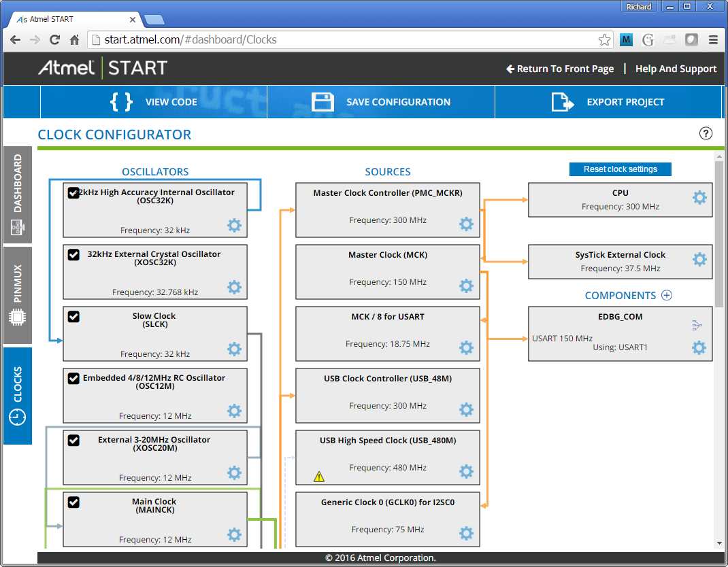
Task: Configure Master Clock Controller PMC_MCKR gear
Action: pyautogui.click(x=466, y=224)
